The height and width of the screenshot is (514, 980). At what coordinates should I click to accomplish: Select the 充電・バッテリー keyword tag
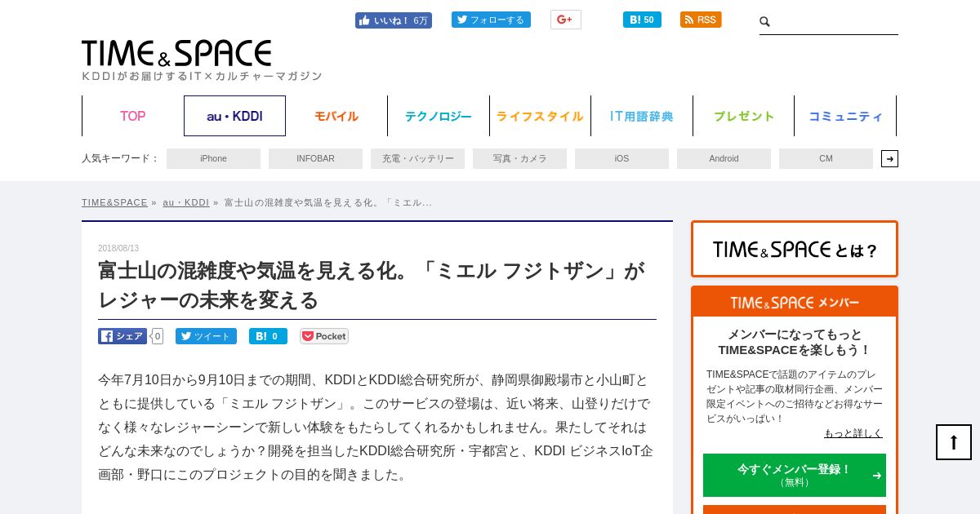coord(417,158)
